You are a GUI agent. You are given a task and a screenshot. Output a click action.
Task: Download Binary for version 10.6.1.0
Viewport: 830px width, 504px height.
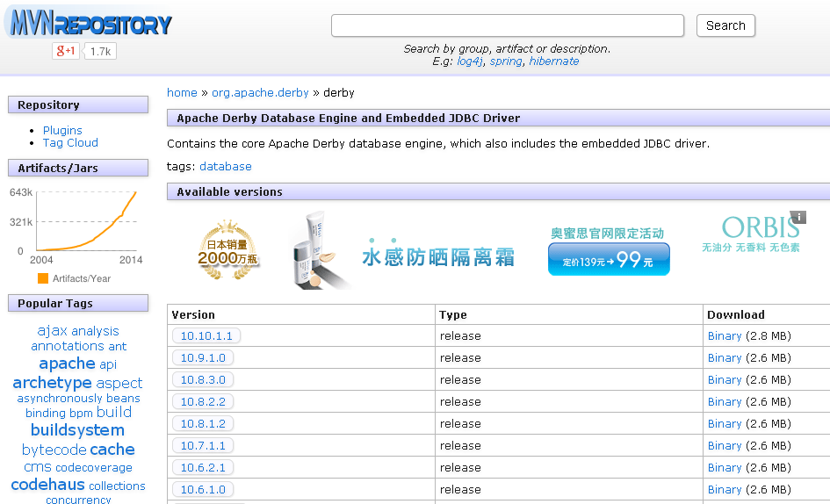[725, 490]
